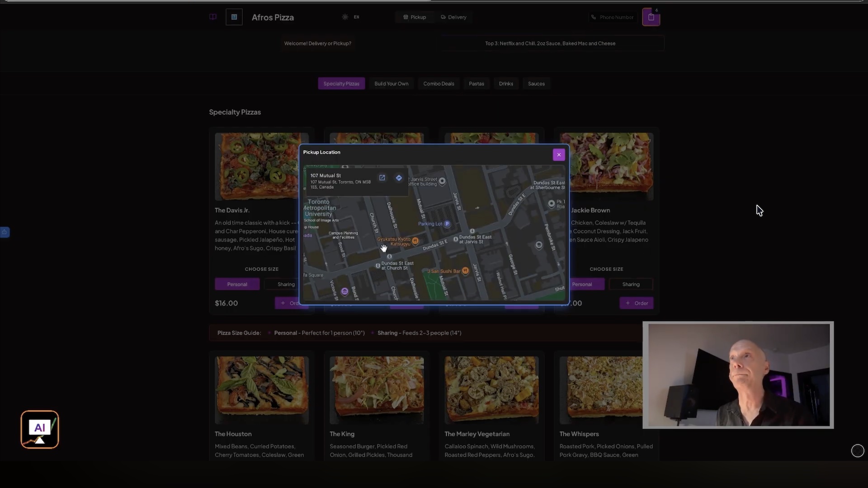
Task: Get directions via blue diamond icon
Action: [399, 178]
